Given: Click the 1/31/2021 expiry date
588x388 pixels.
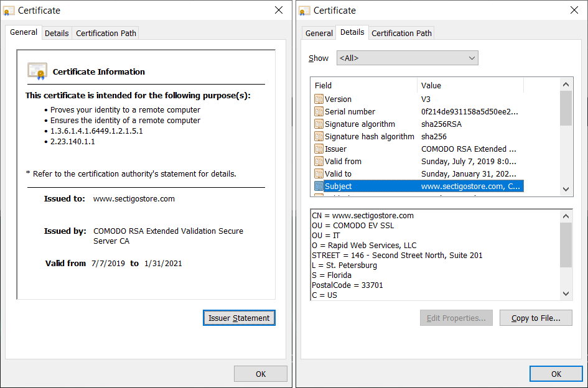Looking at the screenshot, I should [x=163, y=263].
